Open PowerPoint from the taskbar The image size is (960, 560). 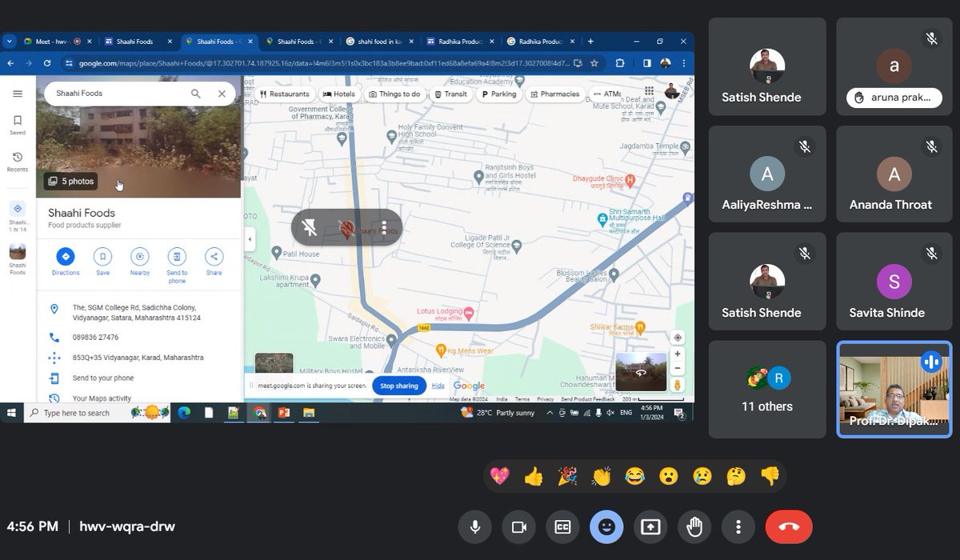283,413
